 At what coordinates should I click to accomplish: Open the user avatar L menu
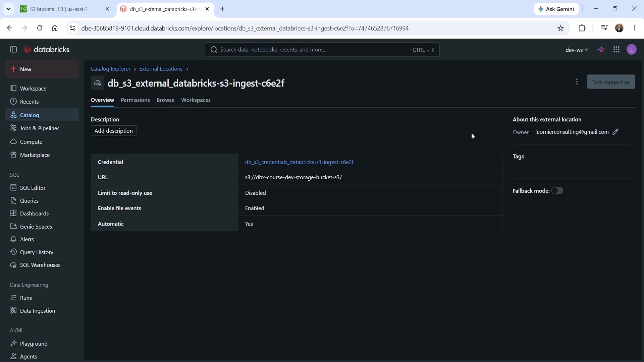(632, 50)
